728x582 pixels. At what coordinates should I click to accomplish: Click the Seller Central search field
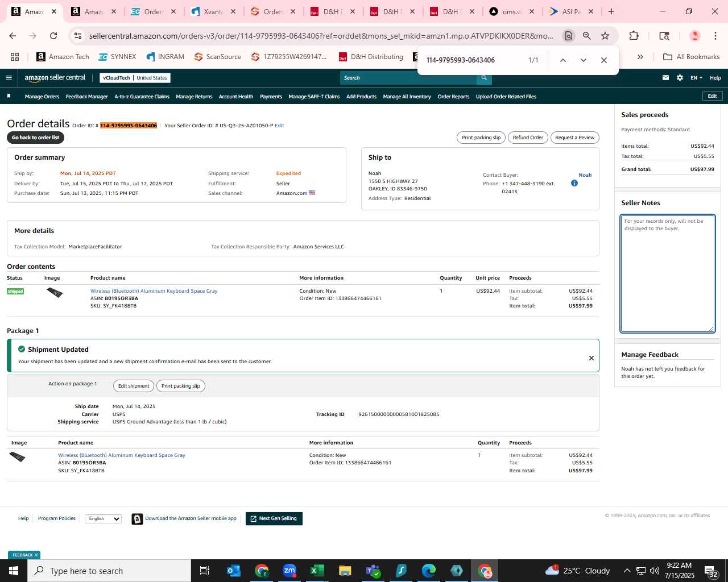[408, 78]
